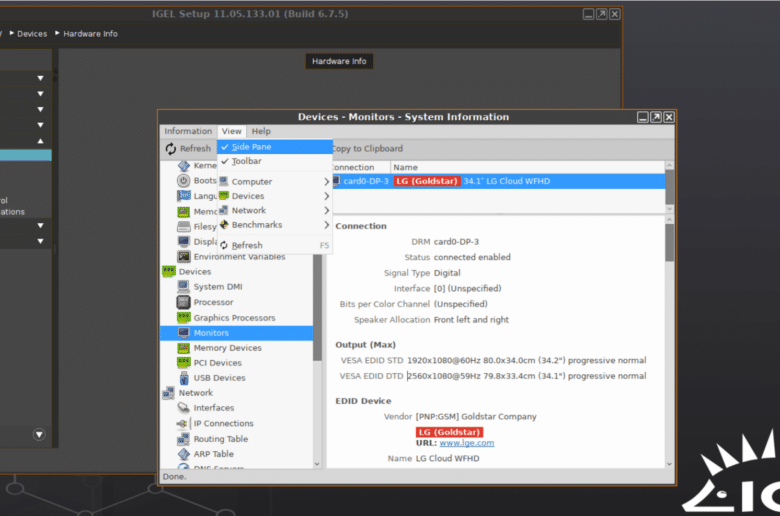780x516 pixels.
Task: Expand the Devices submenu in the View menu
Action: (x=326, y=196)
